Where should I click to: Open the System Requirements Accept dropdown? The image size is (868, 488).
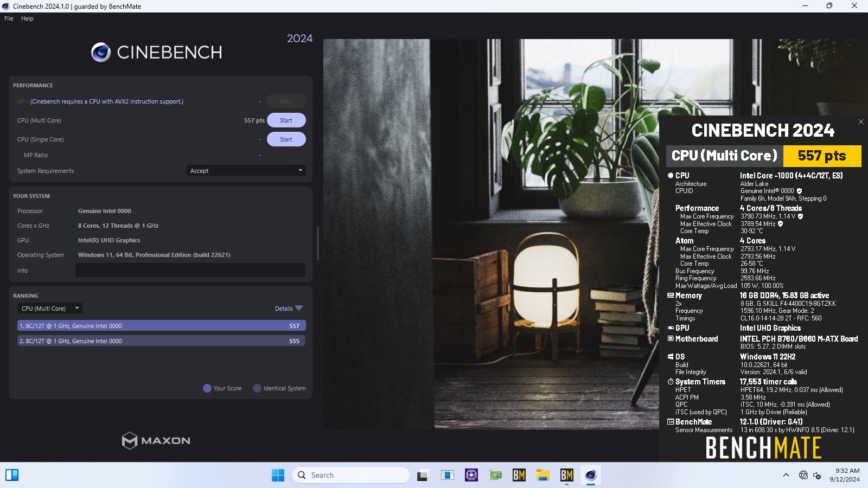pyautogui.click(x=246, y=171)
